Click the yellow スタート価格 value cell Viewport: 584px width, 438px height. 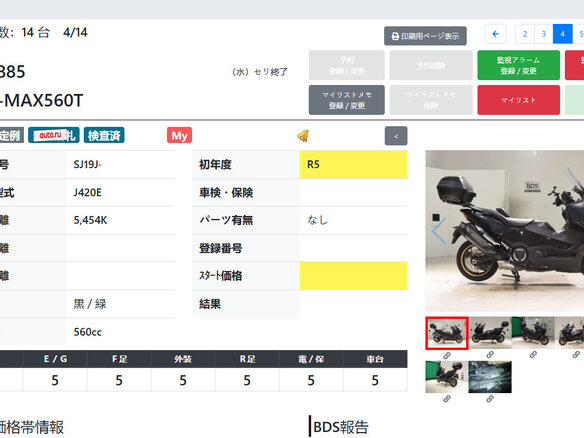tap(353, 276)
